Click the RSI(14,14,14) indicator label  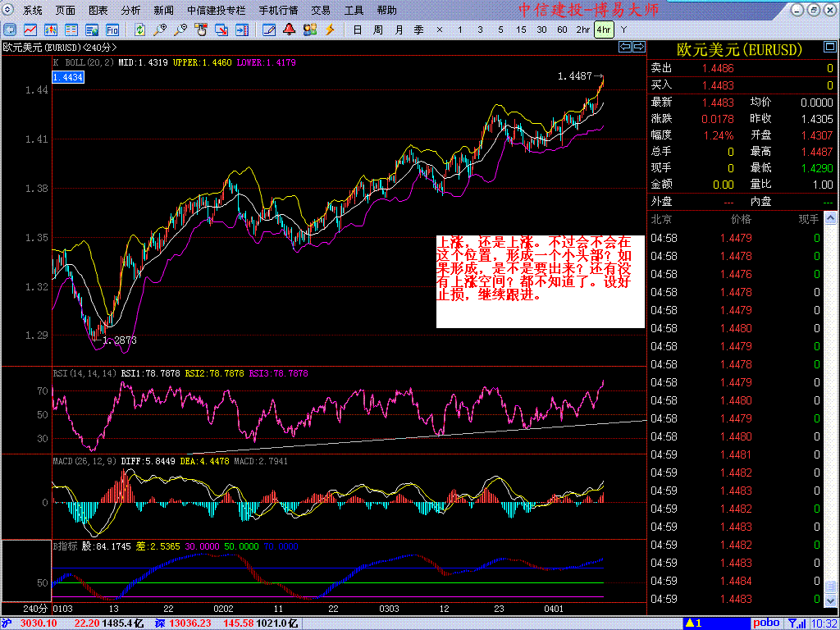click(84, 373)
